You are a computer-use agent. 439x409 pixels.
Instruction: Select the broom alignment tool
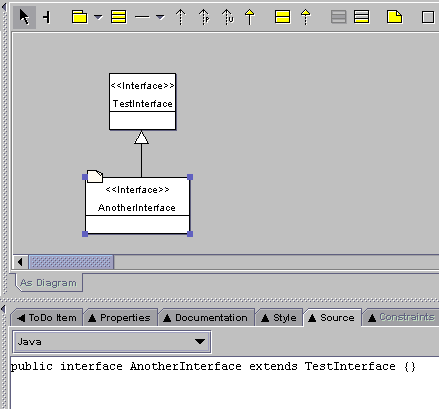pos(47,17)
